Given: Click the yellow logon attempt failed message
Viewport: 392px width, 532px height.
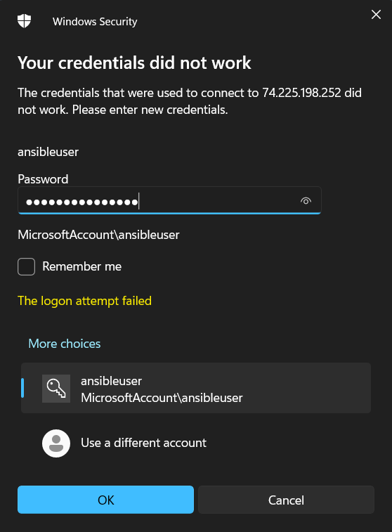Looking at the screenshot, I should coord(84,301).
